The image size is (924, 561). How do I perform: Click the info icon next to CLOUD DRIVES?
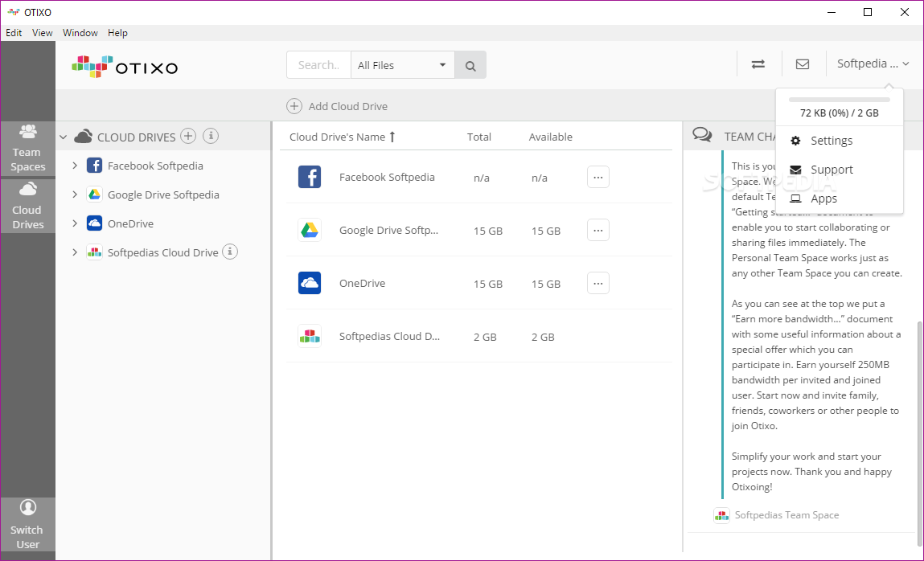[211, 136]
